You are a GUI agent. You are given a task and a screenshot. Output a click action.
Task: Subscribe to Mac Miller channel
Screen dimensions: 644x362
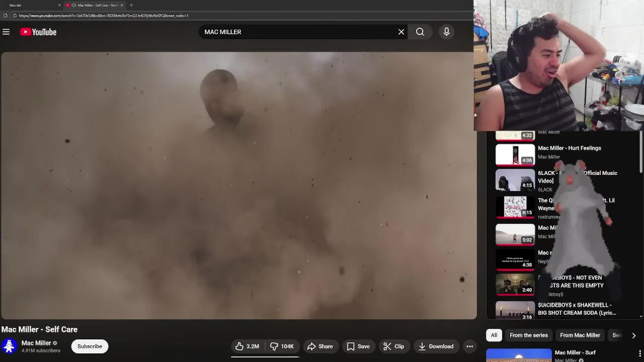coord(90,346)
